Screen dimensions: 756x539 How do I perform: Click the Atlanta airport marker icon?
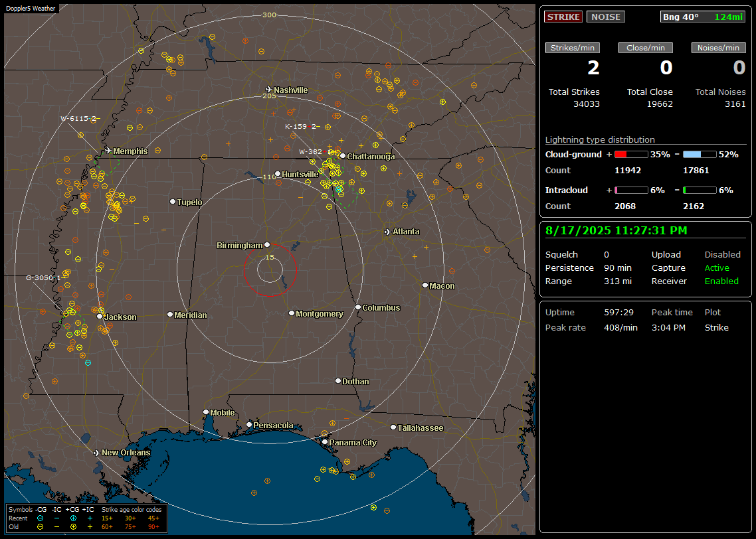388,232
